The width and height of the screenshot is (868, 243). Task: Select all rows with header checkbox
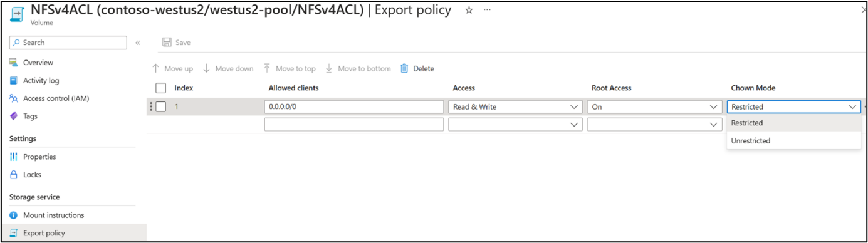[161, 88]
